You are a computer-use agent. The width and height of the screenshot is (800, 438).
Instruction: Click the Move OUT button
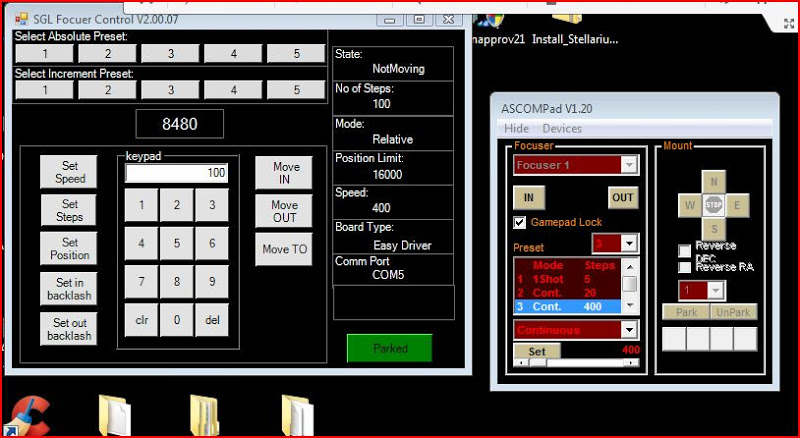click(x=284, y=211)
